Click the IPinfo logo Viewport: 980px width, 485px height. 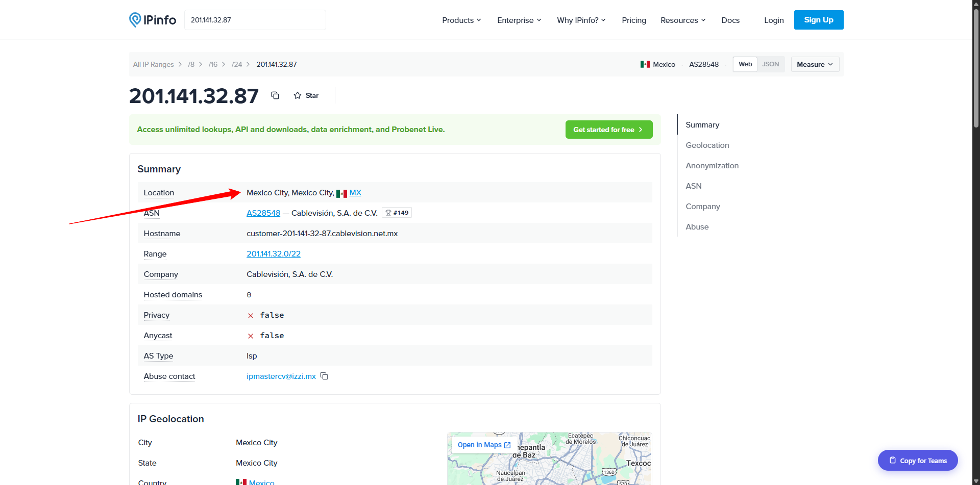[x=153, y=20]
